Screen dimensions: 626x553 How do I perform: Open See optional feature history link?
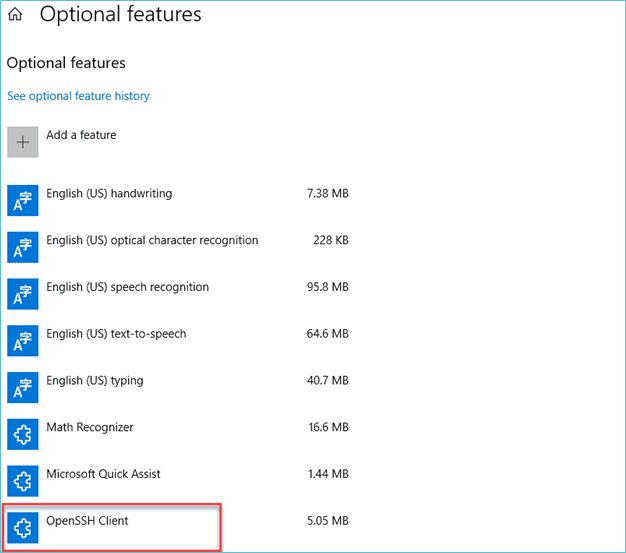pos(78,96)
